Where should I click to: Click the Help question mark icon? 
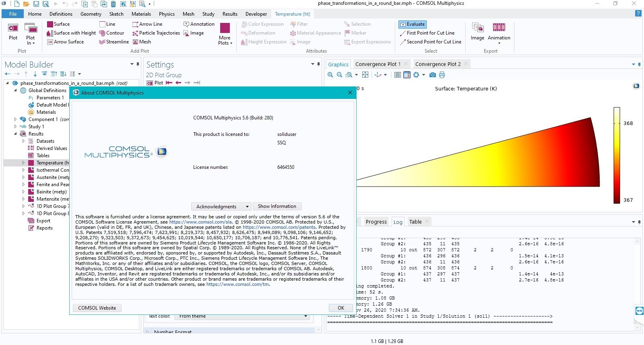638,14
